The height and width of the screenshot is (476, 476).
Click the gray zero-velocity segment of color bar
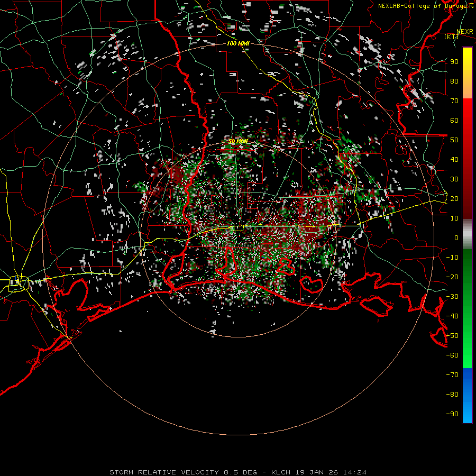click(x=467, y=234)
